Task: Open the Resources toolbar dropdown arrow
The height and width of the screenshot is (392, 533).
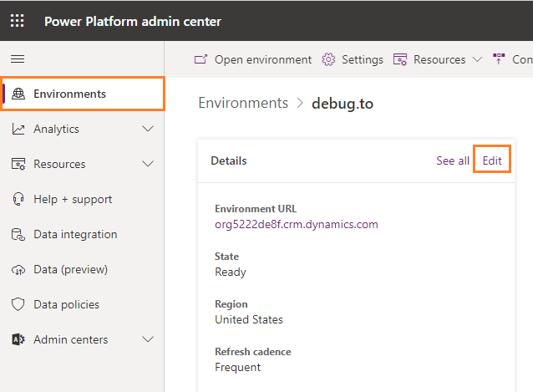Action: (x=478, y=59)
